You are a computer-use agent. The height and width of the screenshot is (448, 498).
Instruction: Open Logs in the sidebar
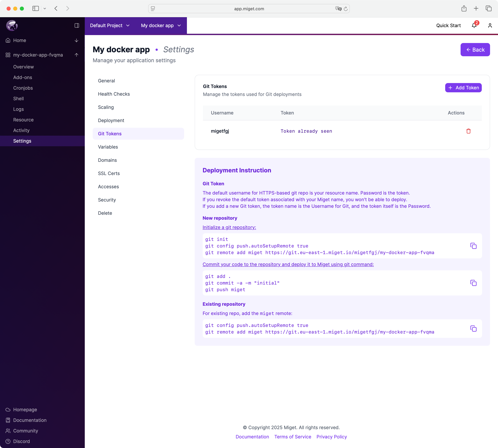point(19,109)
